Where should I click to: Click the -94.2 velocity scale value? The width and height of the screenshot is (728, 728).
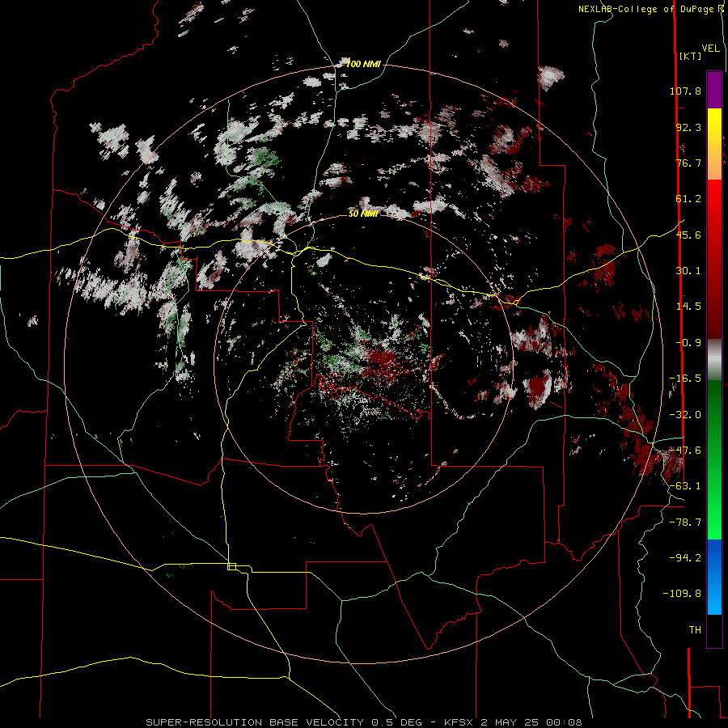685,557
